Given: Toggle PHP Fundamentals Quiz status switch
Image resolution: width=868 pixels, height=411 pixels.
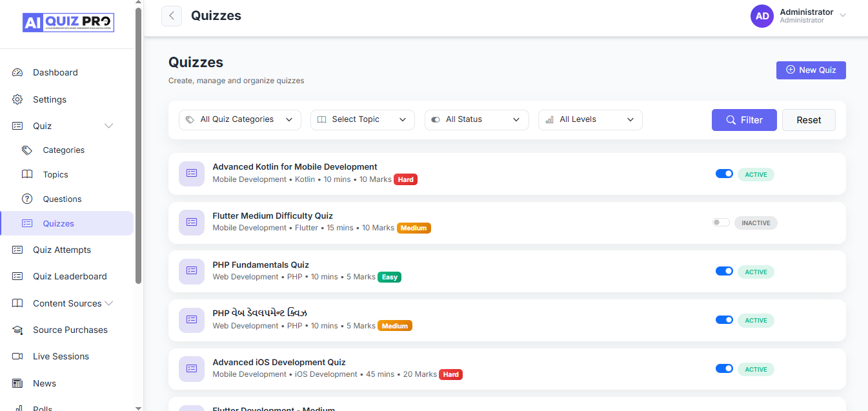Looking at the screenshot, I should pyautogui.click(x=724, y=271).
